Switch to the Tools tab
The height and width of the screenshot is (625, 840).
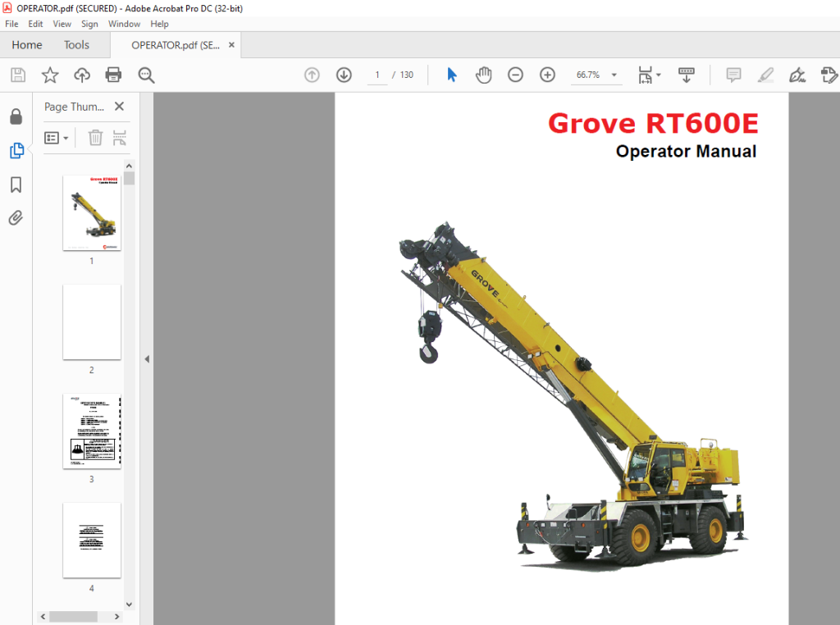point(76,45)
